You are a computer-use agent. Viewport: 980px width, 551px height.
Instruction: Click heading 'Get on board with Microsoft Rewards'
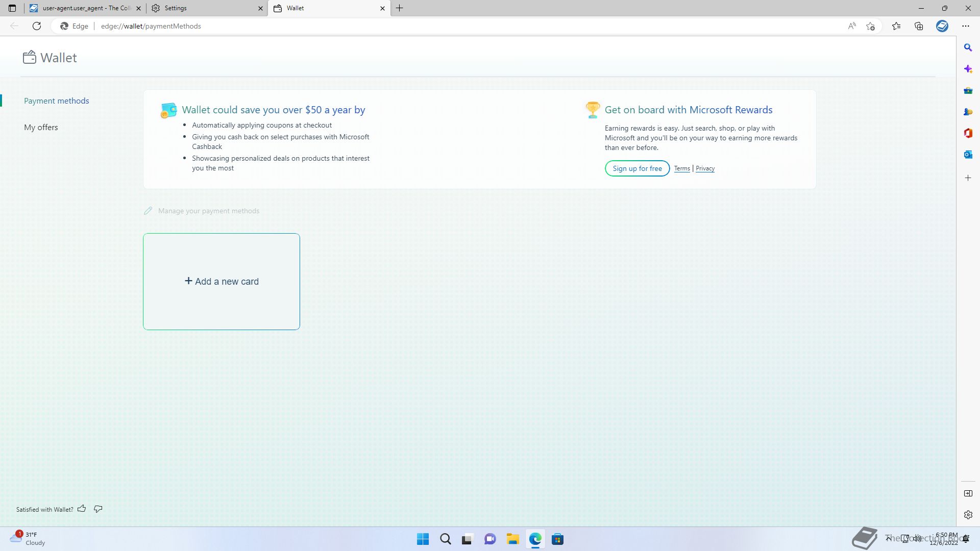(689, 110)
